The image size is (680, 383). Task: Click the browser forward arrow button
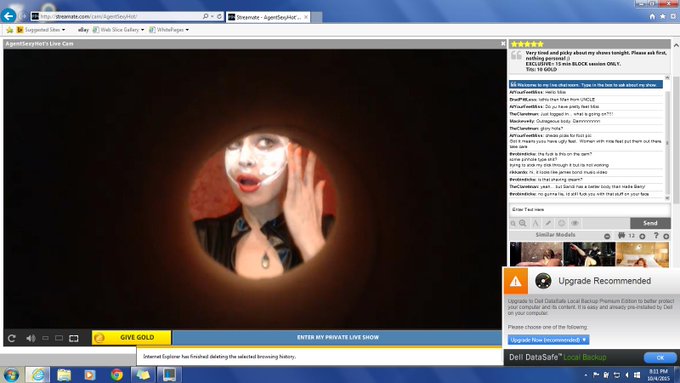tap(23, 16)
